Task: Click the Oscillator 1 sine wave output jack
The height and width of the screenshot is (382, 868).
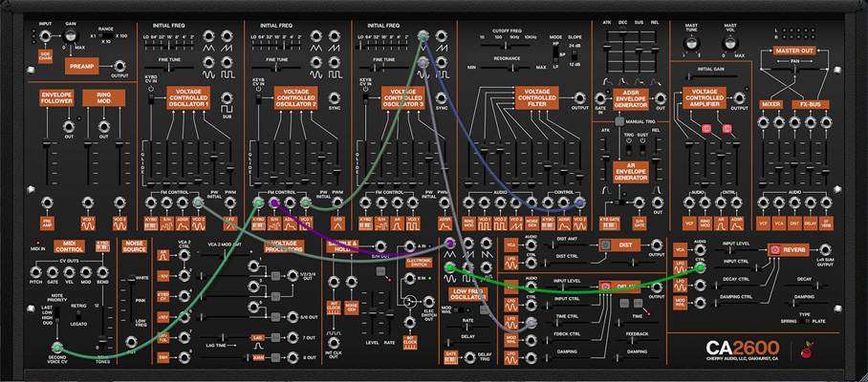Action: pos(208,61)
